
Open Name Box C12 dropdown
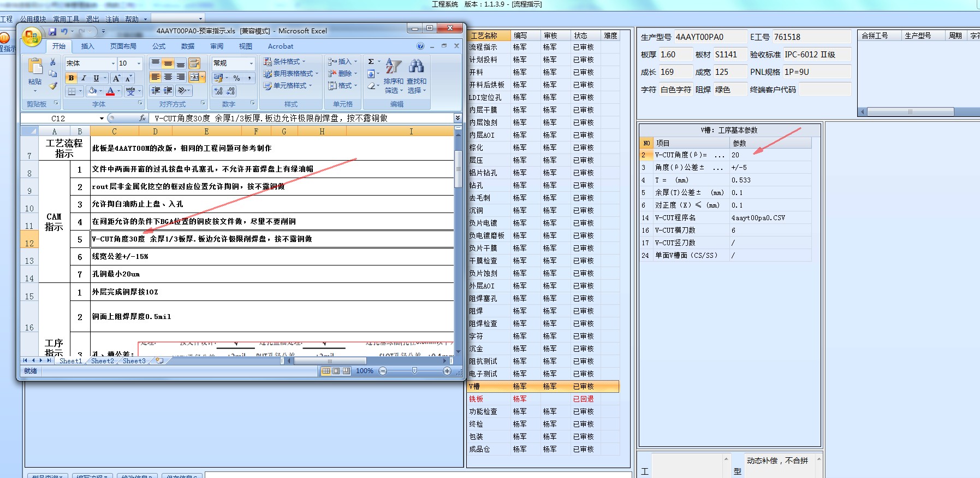[x=102, y=119]
